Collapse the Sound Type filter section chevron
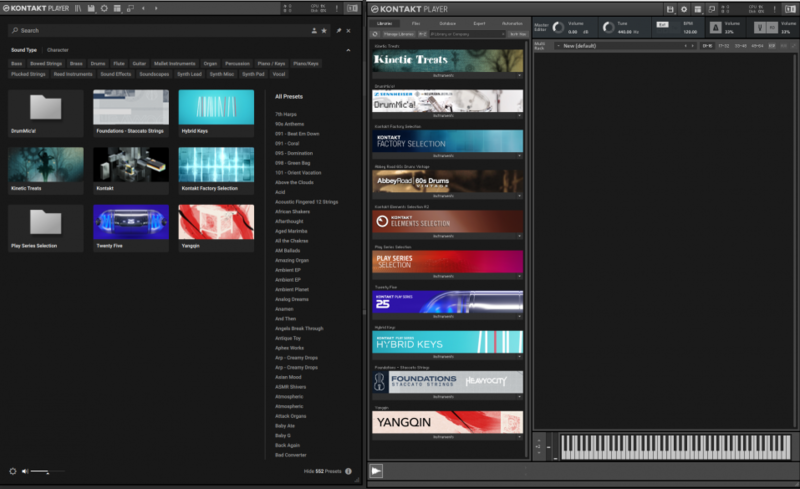Image resolution: width=800 pixels, height=489 pixels. pos(349,49)
